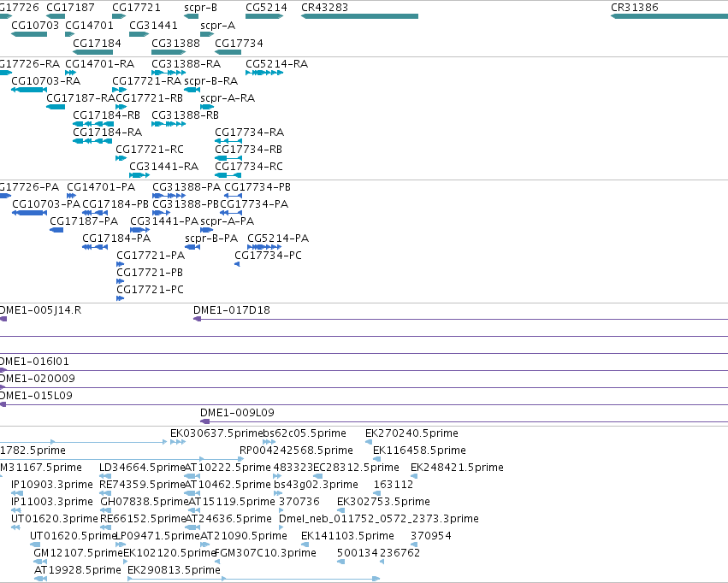Screen dimensions: 728x583
Task: Select EST label LD34664.5prime
Action: pos(143,468)
